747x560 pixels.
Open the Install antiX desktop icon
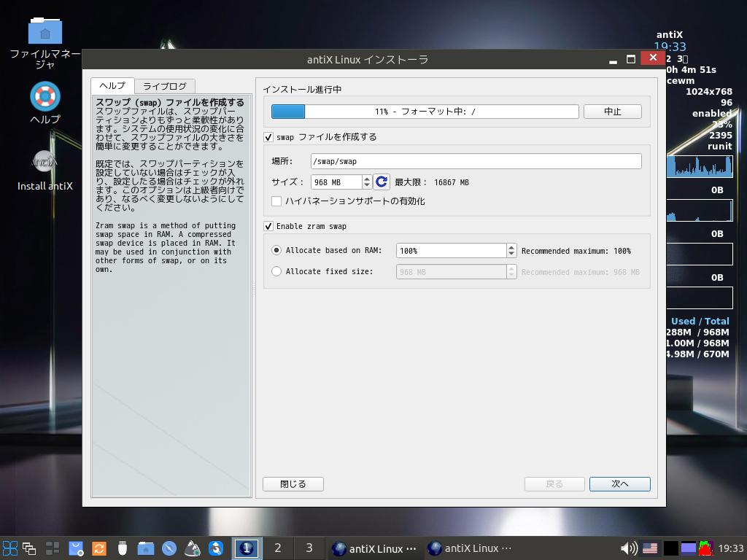coord(45,162)
